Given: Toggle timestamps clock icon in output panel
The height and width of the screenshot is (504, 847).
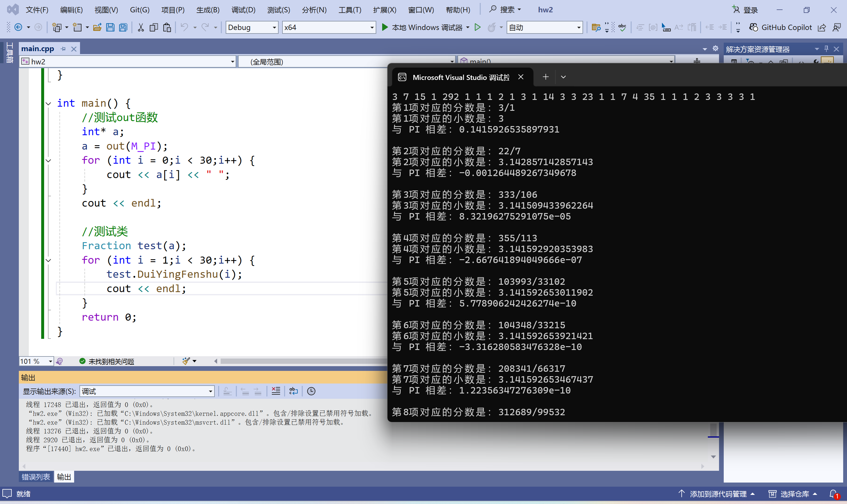Looking at the screenshot, I should click(311, 391).
